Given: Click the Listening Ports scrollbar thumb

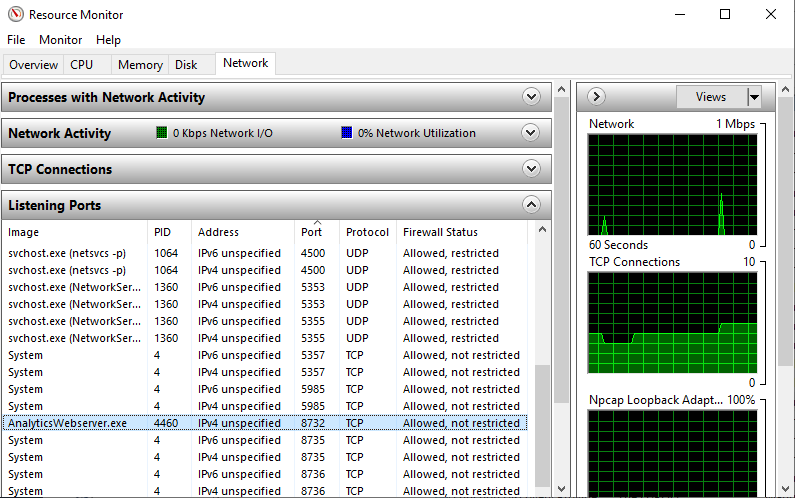Looking at the screenshot, I should [x=543, y=425].
